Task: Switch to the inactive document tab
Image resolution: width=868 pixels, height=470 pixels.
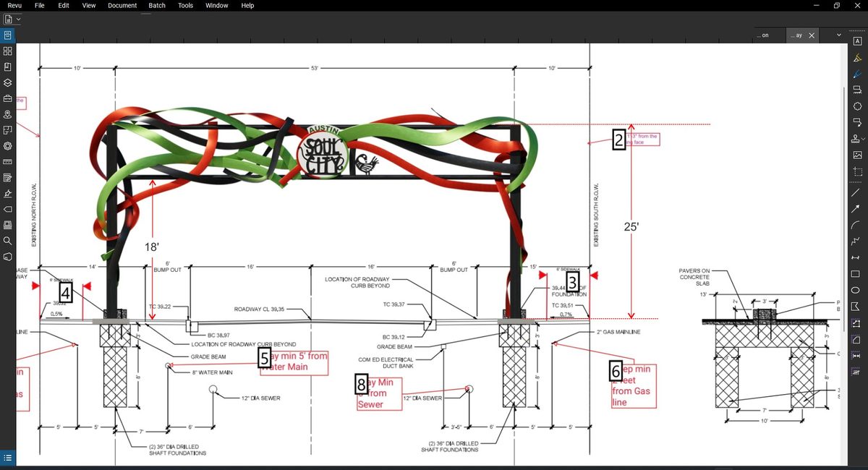Action: (765, 35)
